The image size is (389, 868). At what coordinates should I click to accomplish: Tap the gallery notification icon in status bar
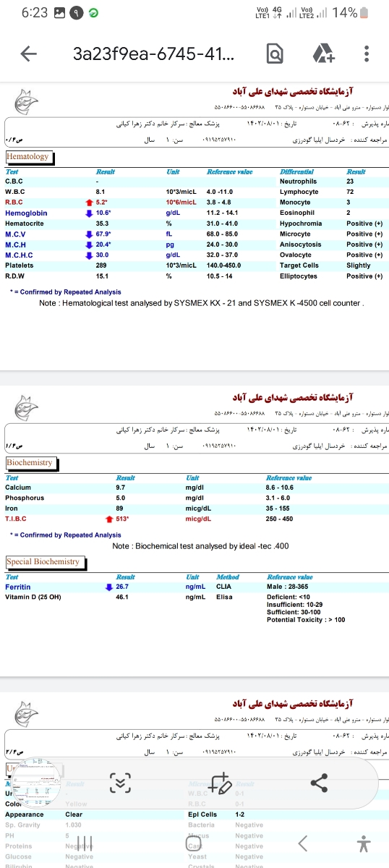[60, 13]
